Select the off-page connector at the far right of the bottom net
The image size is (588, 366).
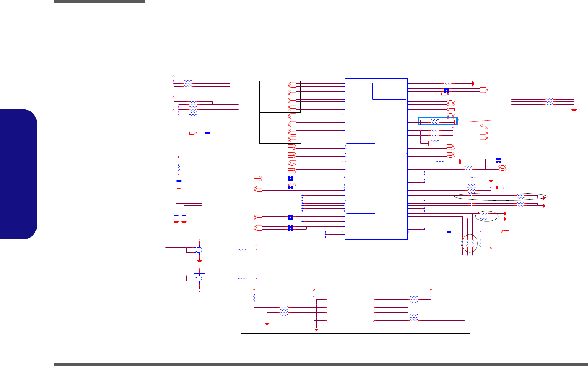pos(505,232)
